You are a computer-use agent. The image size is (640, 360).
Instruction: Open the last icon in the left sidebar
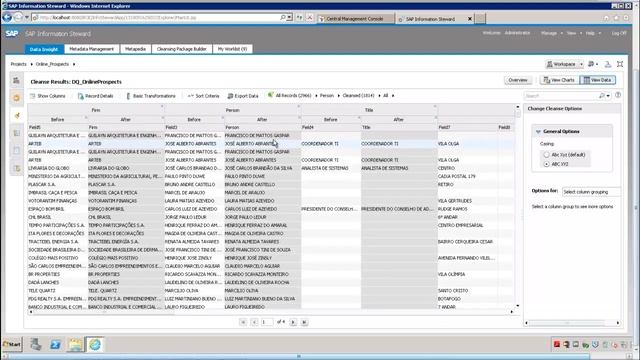click(x=16, y=168)
